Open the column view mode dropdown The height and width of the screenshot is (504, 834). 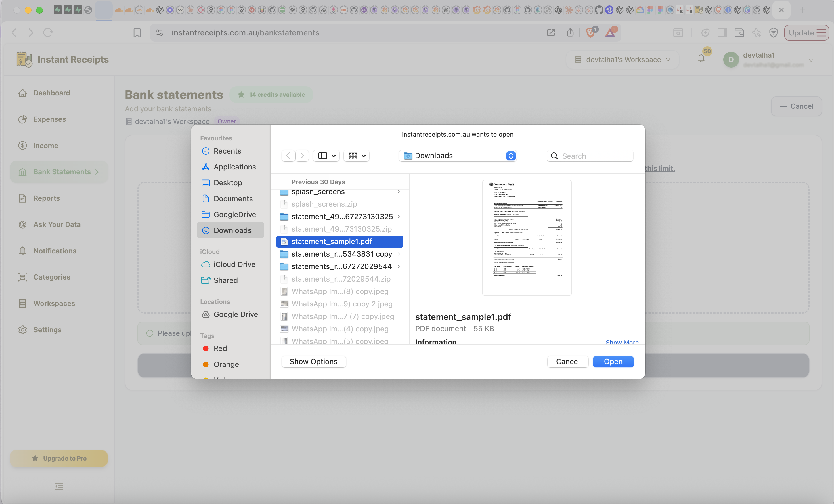tap(326, 156)
